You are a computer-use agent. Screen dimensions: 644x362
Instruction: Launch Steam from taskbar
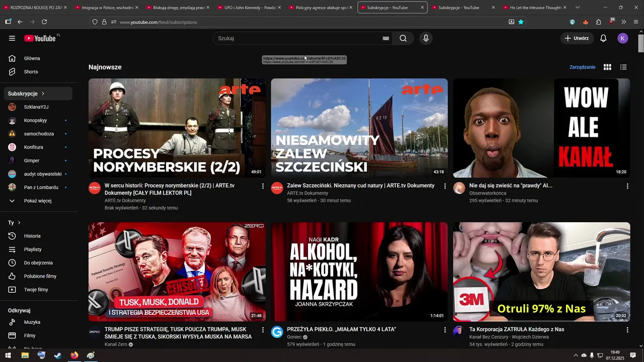coord(58,355)
